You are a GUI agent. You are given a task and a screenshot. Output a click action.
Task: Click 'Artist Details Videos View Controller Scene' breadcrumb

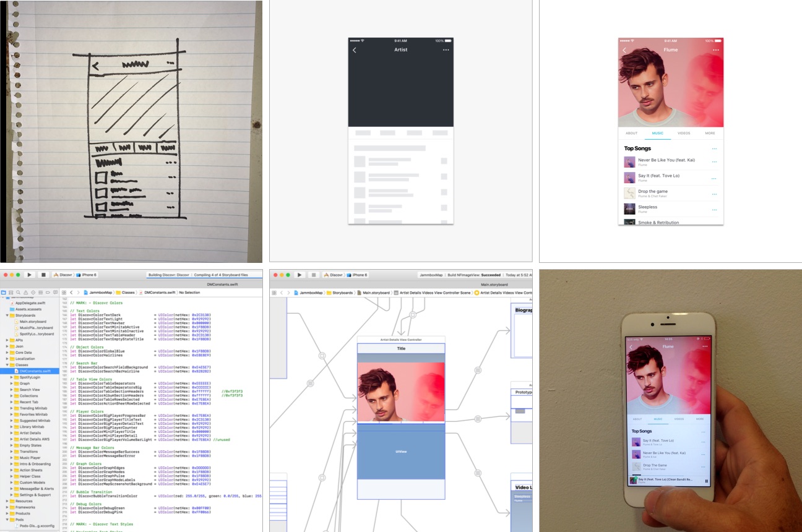431,292
